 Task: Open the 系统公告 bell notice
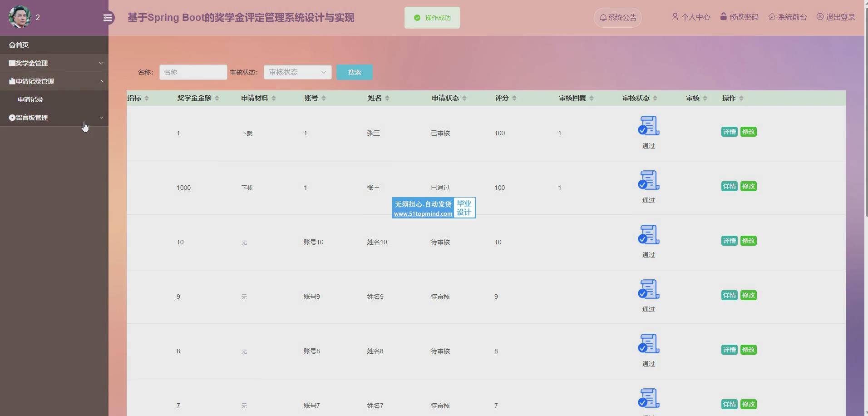617,18
